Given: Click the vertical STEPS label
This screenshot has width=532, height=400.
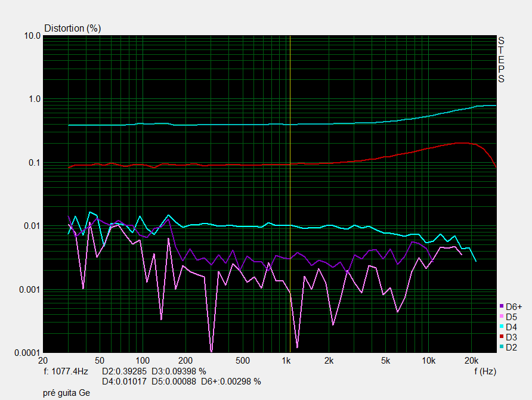Looking at the screenshot, I should [x=501, y=60].
